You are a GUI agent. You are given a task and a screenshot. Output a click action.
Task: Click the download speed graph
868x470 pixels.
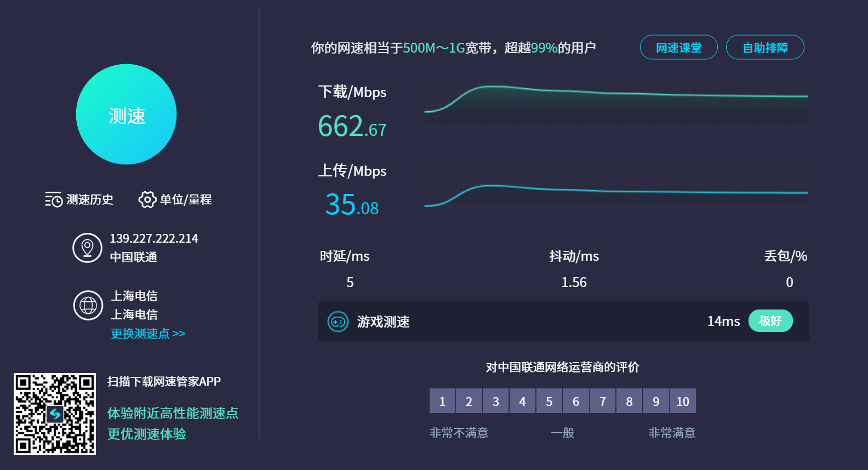(615, 102)
